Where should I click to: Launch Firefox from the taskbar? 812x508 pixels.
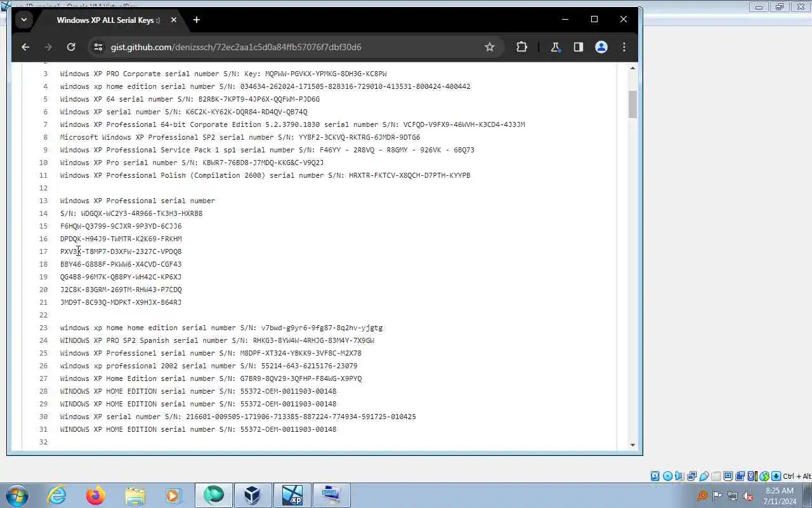tap(96, 495)
